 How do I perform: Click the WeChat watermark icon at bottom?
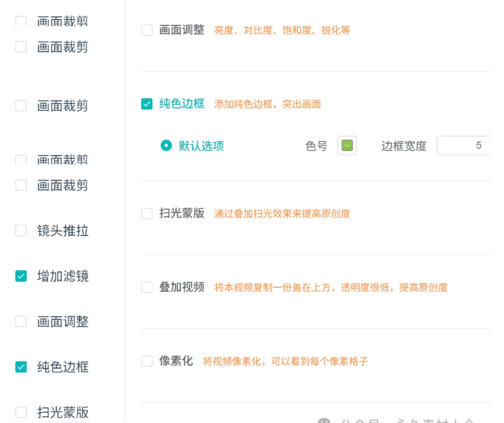click(324, 420)
